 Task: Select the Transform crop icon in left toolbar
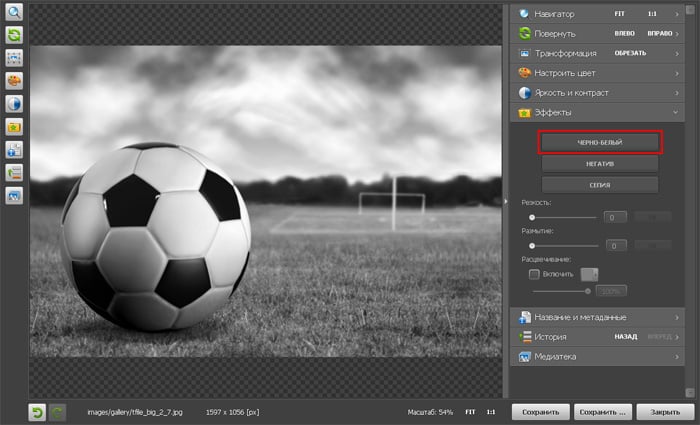click(15, 58)
